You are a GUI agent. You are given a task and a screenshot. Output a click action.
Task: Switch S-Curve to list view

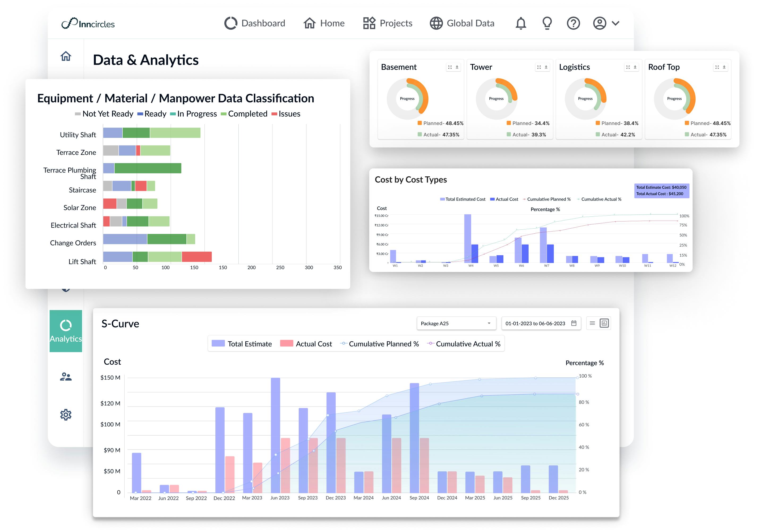point(592,323)
